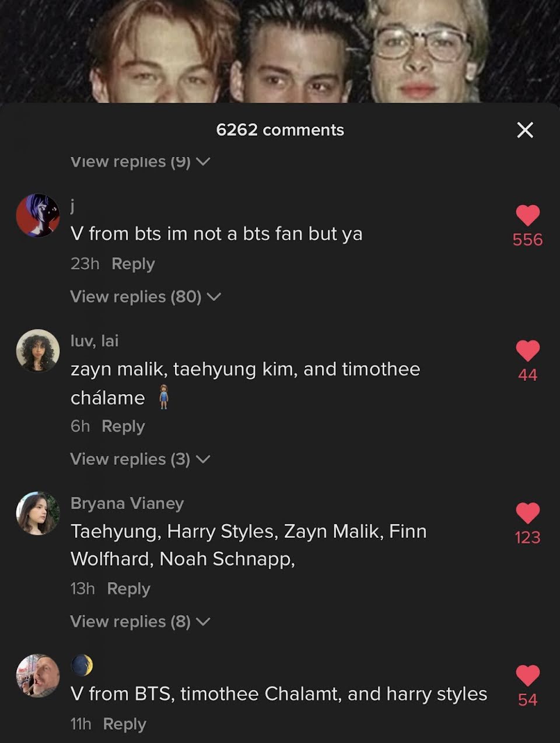Screen dimensions: 560x743
Task: Open Bryana Vianey's profile picture
Action: click(38, 513)
